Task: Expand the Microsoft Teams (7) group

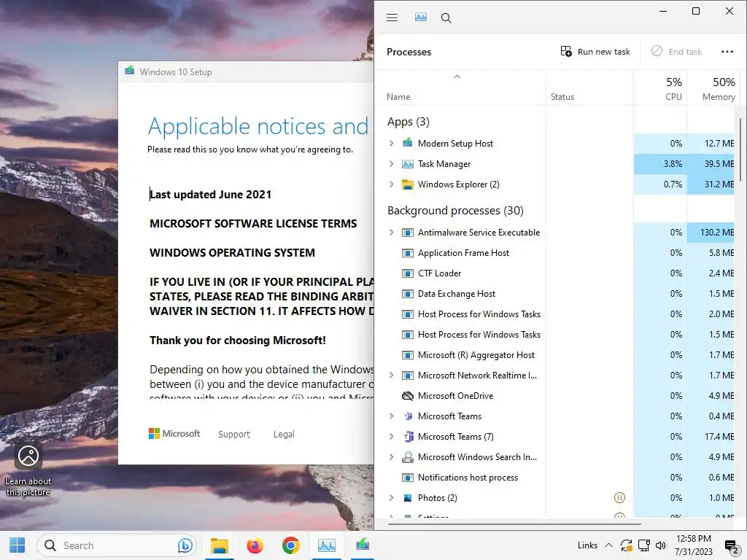Action: pyautogui.click(x=391, y=437)
